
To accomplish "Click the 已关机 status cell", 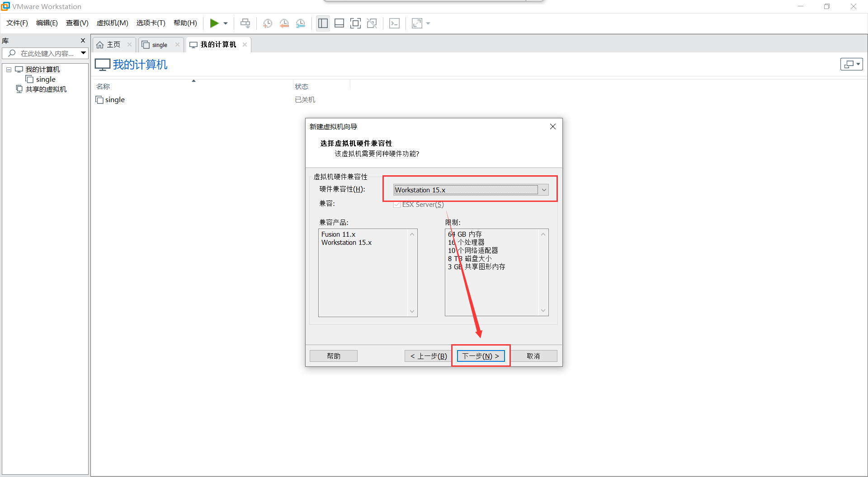I will (305, 100).
